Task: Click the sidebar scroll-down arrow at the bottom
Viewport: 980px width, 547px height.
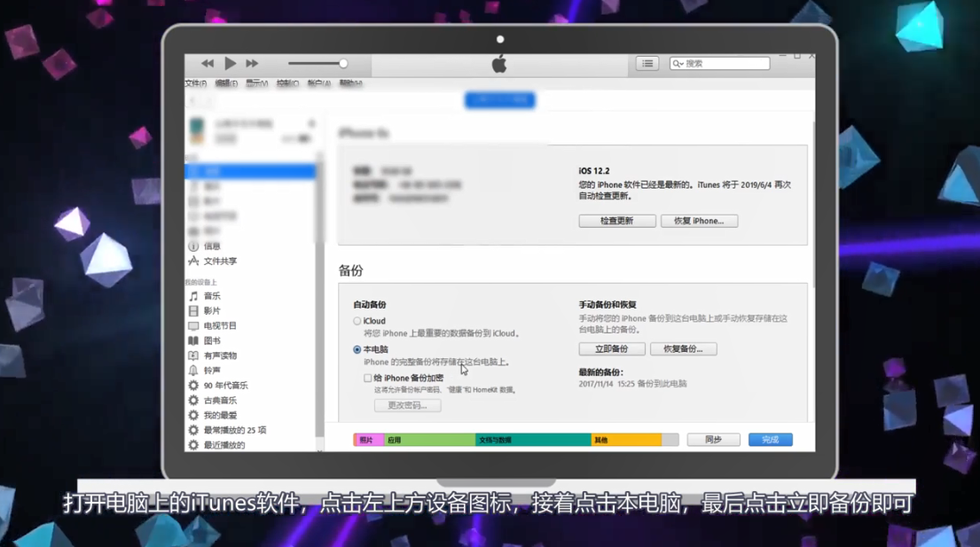Action: click(x=319, y=449)
